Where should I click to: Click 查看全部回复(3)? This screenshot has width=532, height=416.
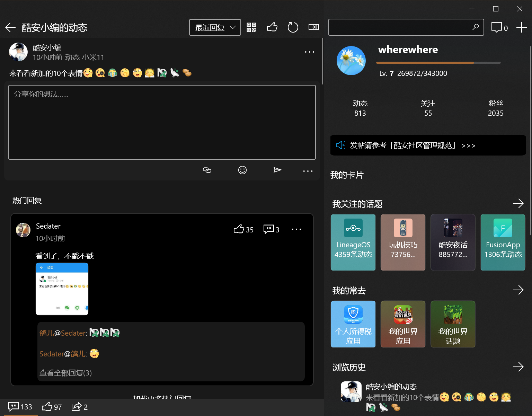[65, 373]
